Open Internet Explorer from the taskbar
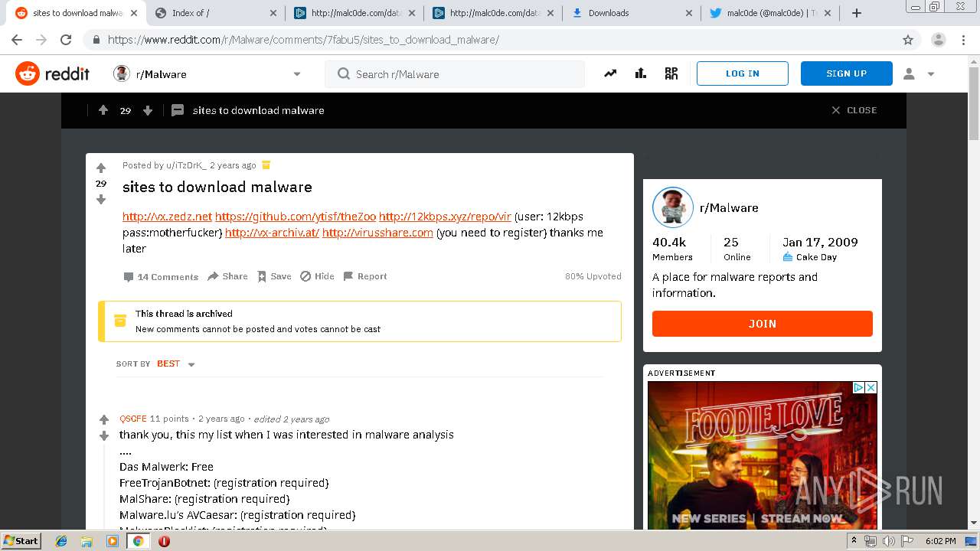 [x=61, y=541]
